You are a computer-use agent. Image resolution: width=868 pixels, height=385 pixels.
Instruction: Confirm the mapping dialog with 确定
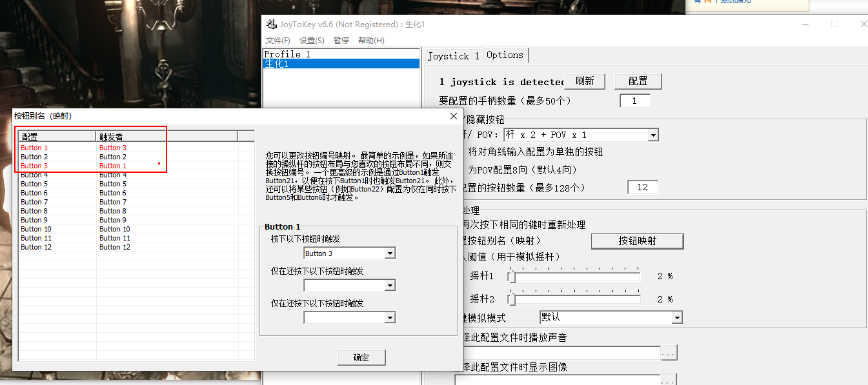tap(361, 357)
